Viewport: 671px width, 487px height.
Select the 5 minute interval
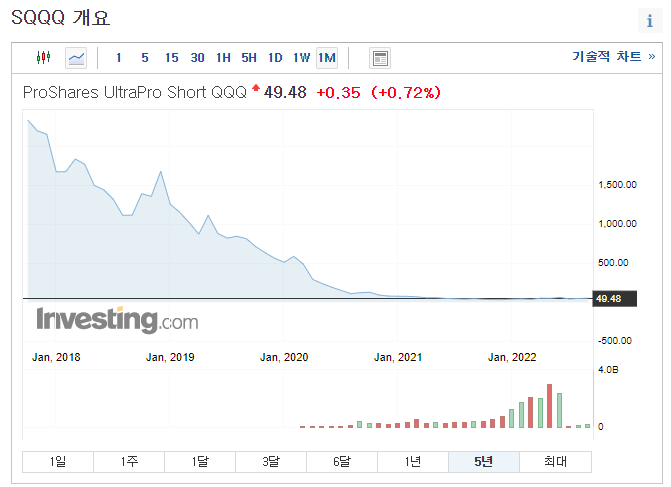point(145,58)
